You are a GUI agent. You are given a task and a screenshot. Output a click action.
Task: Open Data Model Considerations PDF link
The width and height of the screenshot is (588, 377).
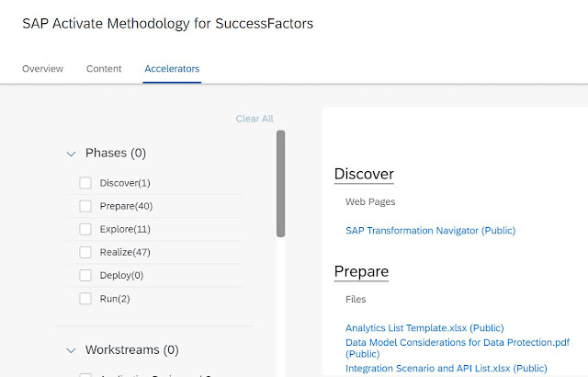point(457,342)
